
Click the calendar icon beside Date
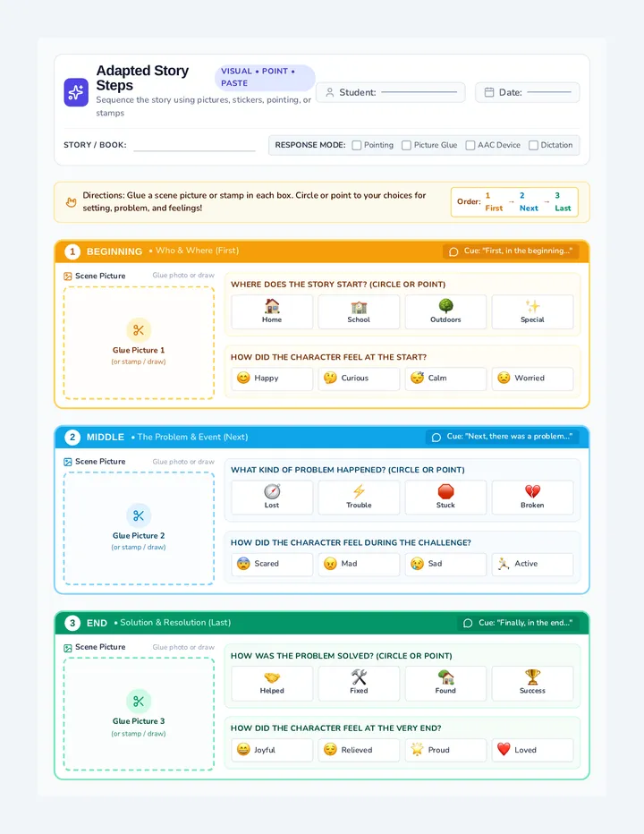[x=489, y=92]
